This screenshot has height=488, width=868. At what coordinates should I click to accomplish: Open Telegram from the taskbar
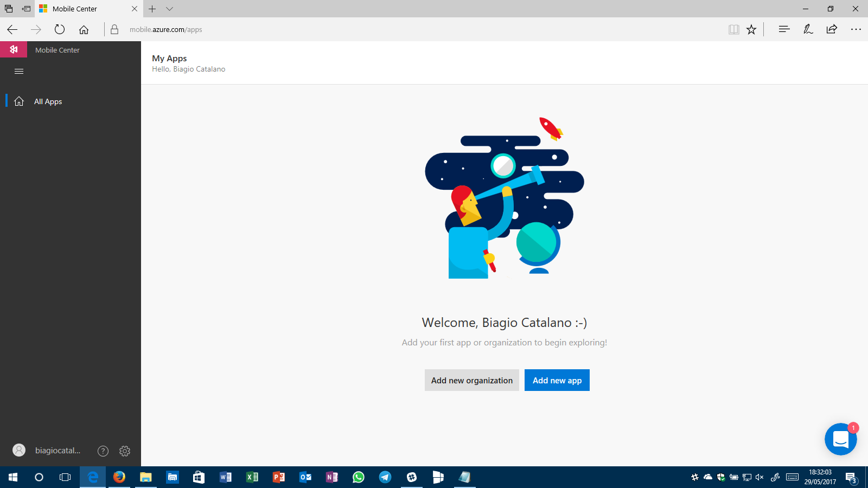[x=385, y=477]
